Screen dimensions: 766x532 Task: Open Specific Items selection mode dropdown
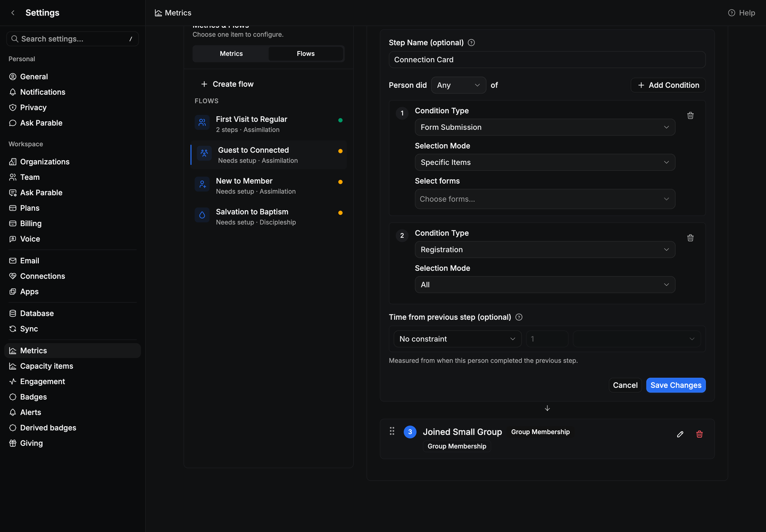tap(545, 162)
